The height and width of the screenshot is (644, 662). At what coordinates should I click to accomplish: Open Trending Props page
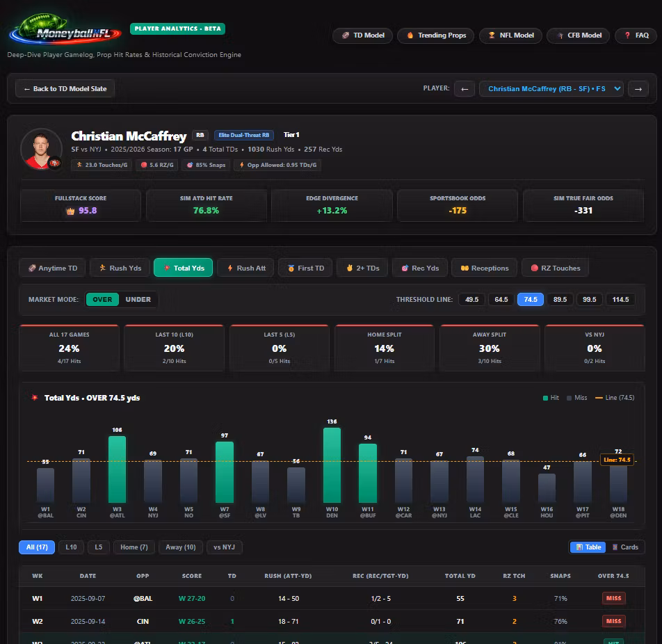436,35
